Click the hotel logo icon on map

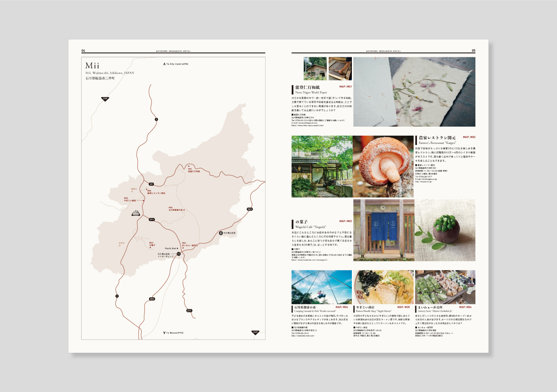point(136,213)
